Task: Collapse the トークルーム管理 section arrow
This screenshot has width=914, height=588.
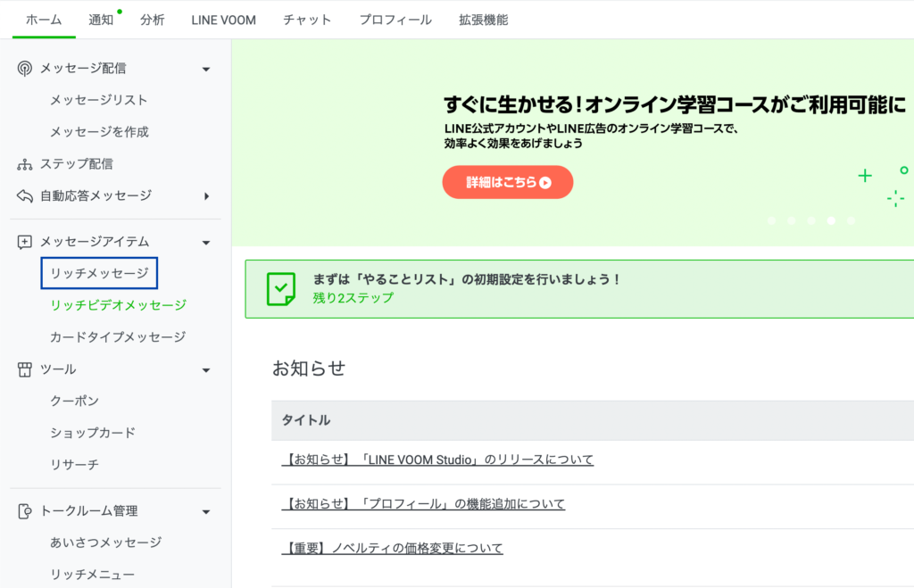Action: click(x=206, y=511)
